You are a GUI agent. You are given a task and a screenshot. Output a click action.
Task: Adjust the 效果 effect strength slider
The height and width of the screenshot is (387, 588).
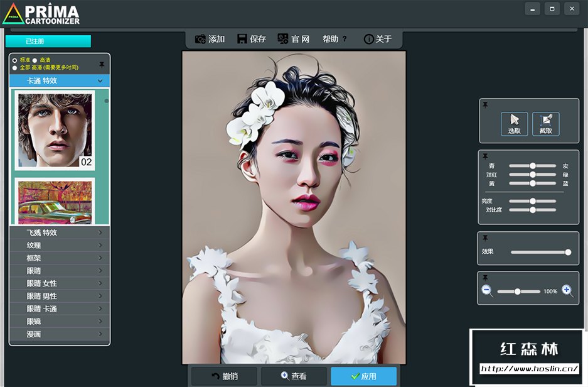click(x=541, y=253)
